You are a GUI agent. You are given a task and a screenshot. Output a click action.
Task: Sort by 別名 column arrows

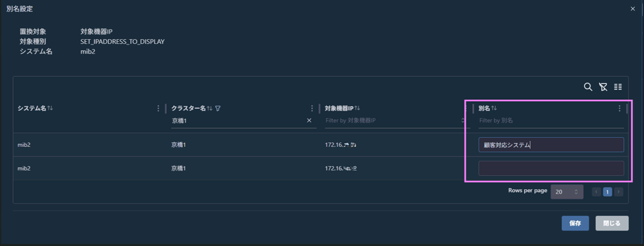tap(494, 108)
